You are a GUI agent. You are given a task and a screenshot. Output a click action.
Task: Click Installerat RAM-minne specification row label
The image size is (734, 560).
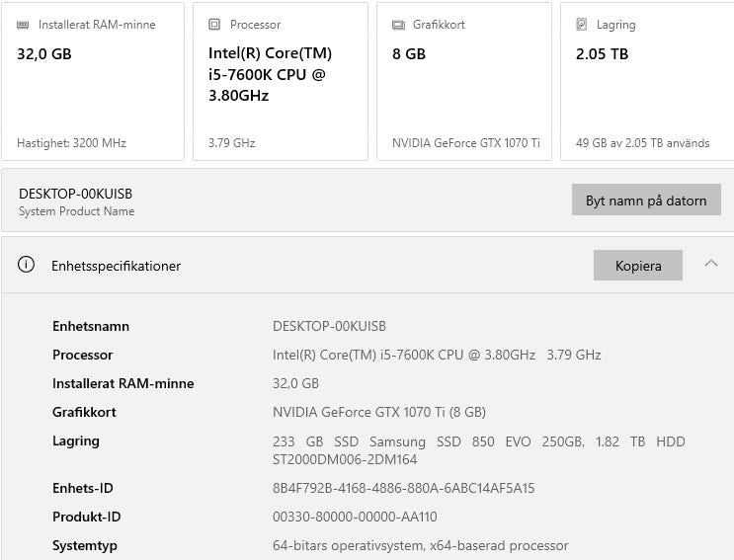[x=123, y=383]
